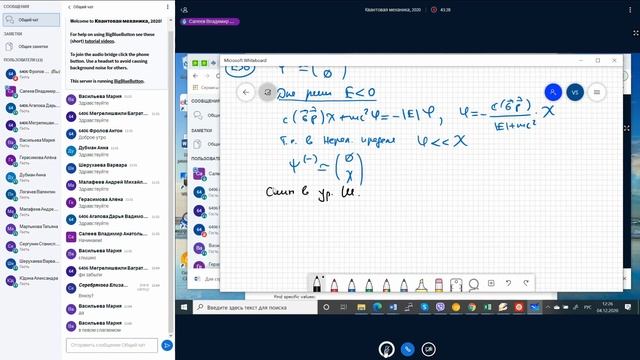640x360 pixels.
Task: Go back with Whiteboard back arrow
Action: 246,92
